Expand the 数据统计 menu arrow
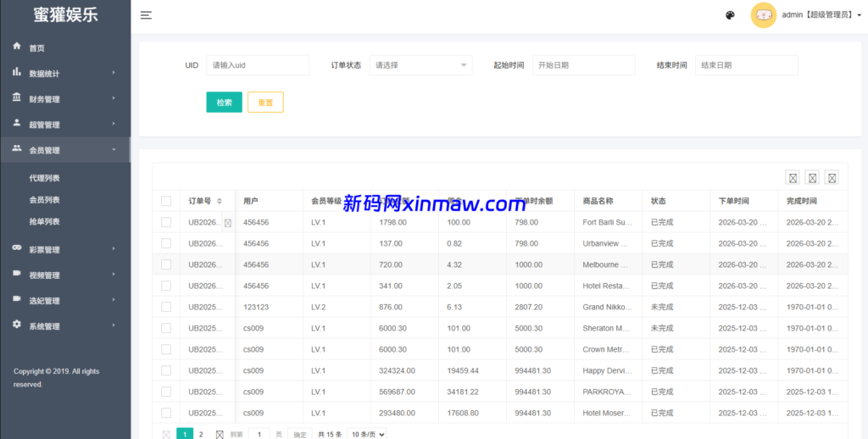 [114, 73]
